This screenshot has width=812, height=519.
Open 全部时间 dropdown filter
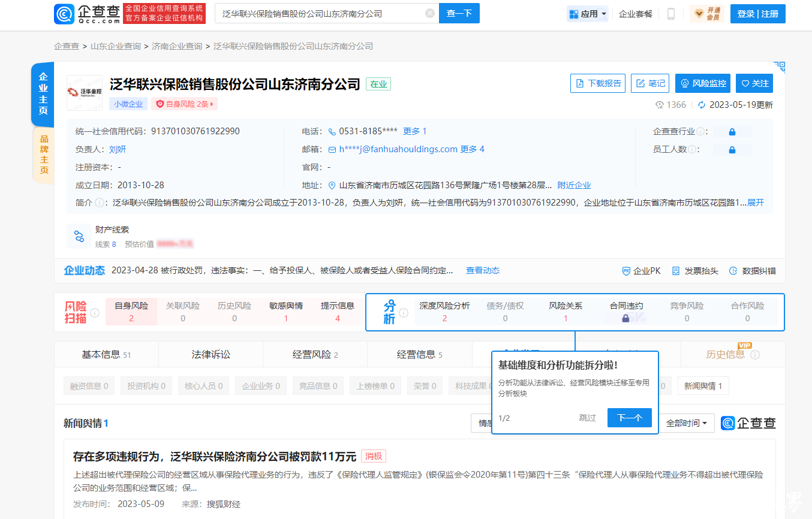[x=687, y=423]
